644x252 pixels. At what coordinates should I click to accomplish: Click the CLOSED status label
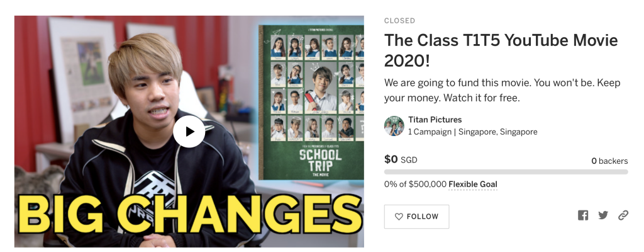(x=399, y=21)
